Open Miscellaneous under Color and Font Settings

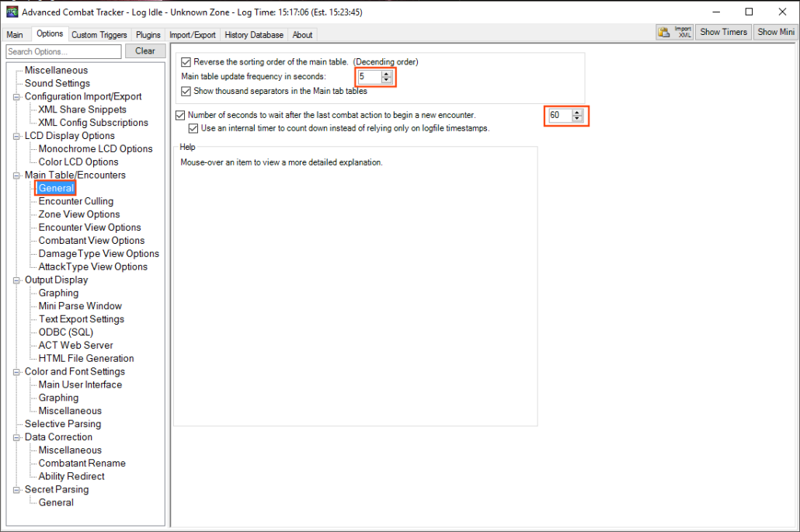point(70,411)
